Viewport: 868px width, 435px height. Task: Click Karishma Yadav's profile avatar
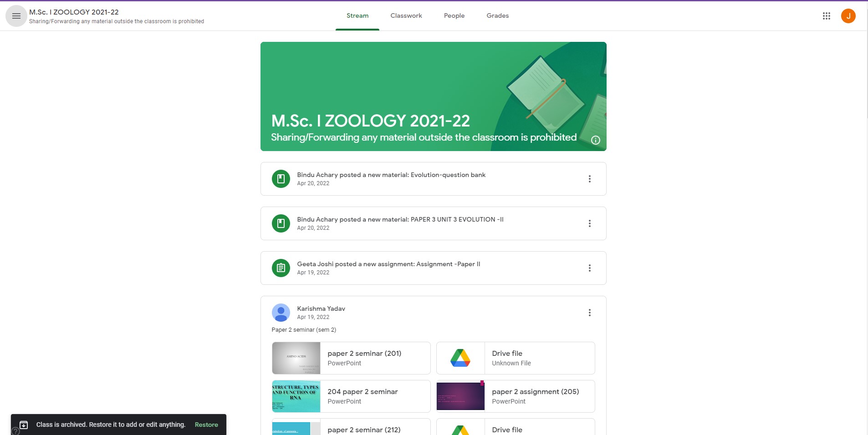281,313
